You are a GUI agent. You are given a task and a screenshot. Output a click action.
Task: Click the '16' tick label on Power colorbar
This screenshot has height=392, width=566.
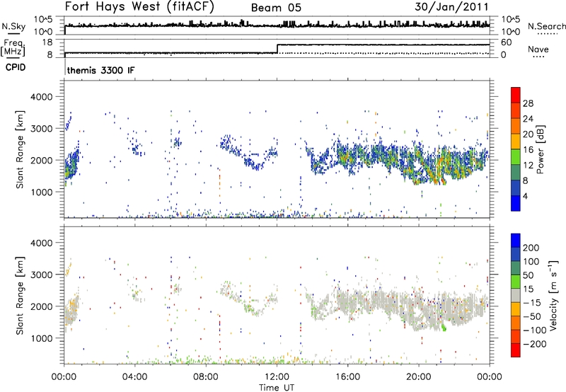coord(528,150)
